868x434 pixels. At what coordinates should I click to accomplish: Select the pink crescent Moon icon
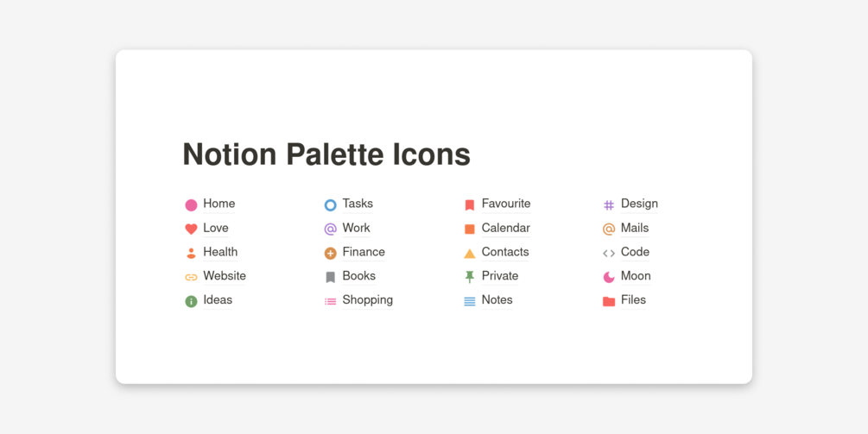[609, 277]
